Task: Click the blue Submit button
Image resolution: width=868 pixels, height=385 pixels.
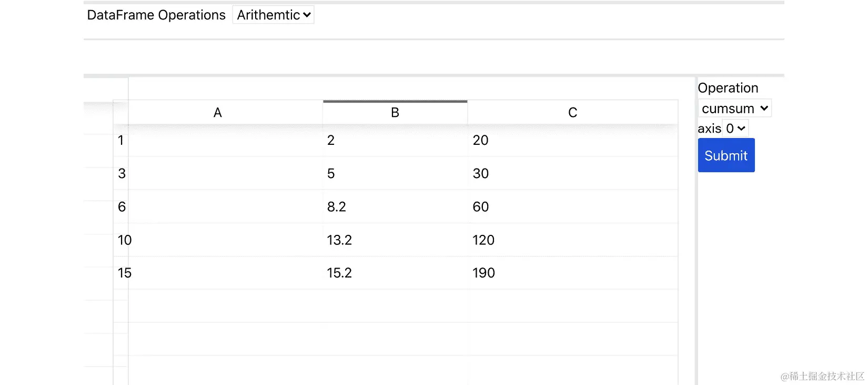Action: click(726, 155)
